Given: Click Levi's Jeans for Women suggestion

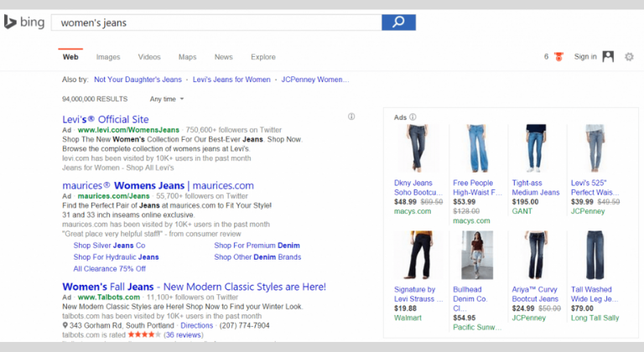Looking at the screenshot, I should point(231,80).
